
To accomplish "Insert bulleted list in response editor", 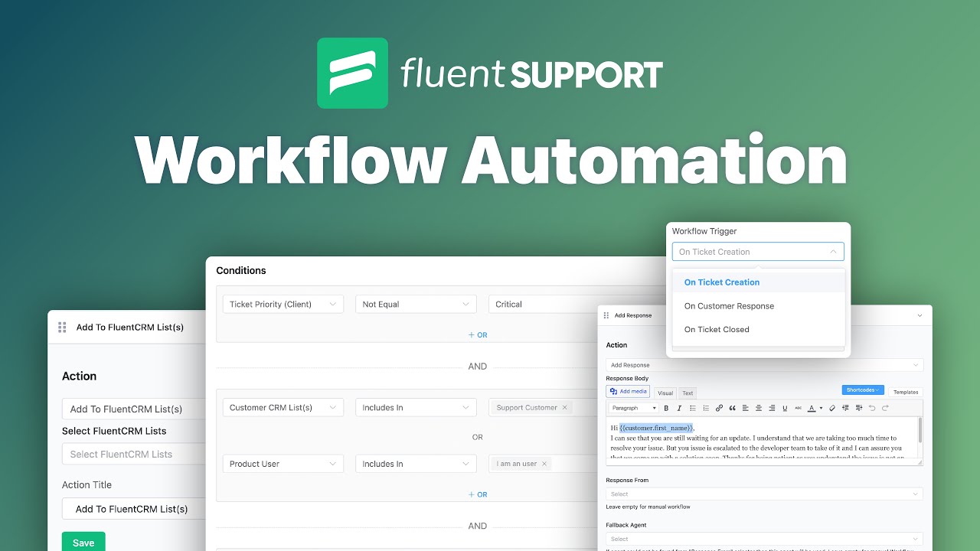I will (x=693, y=408).
